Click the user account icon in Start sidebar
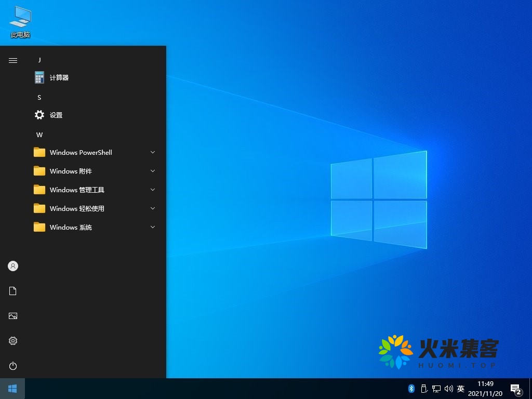The image size is (532, 399). click(12, 266)
